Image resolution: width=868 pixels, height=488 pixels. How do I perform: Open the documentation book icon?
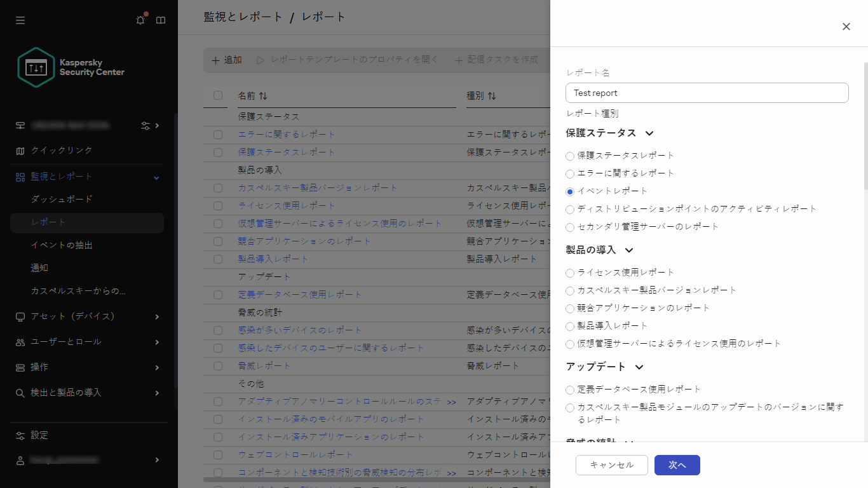pos(161,20)
